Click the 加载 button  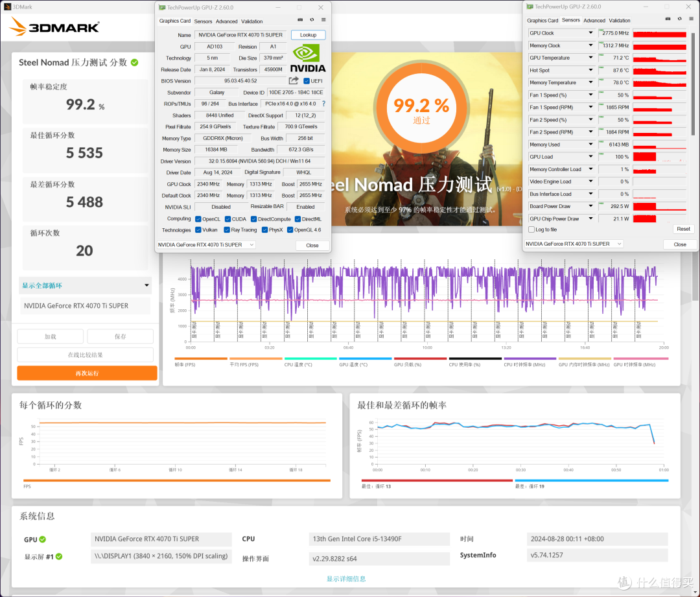click(x=51, y=336)
